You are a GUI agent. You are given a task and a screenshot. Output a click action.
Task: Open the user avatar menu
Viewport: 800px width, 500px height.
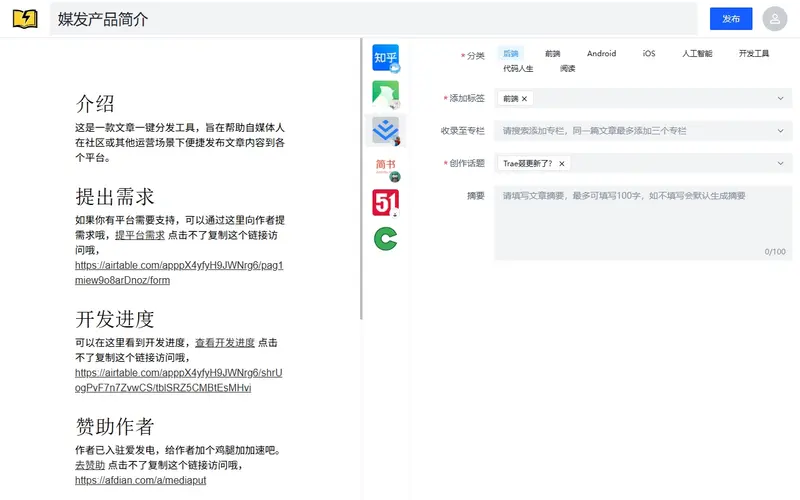click(774, 19)
